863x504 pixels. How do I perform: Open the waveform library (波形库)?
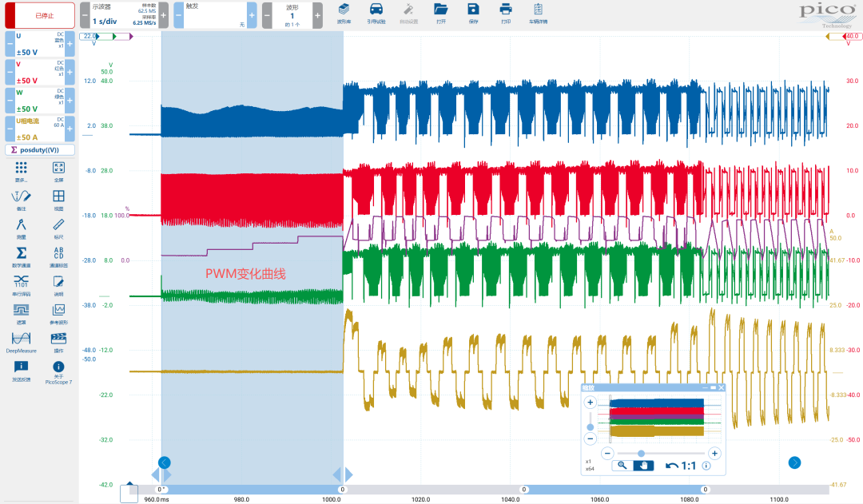click(x=344, y=14)
